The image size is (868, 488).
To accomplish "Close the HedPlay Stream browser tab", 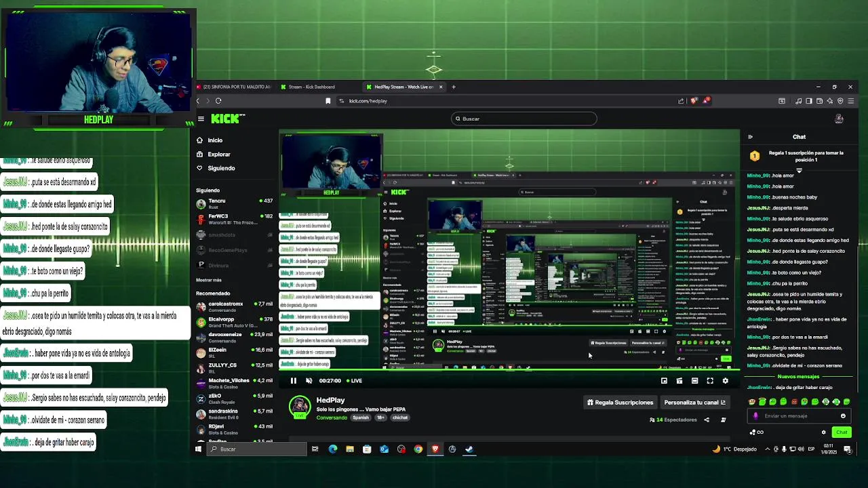I will tap(441, 87).
